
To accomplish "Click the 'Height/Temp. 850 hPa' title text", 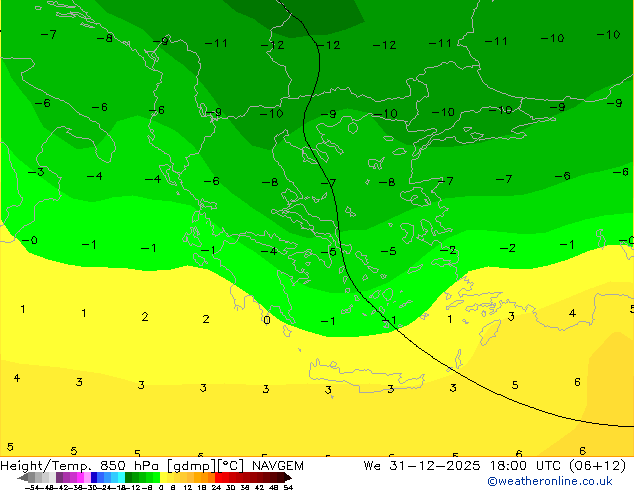I will pos(79,466).
